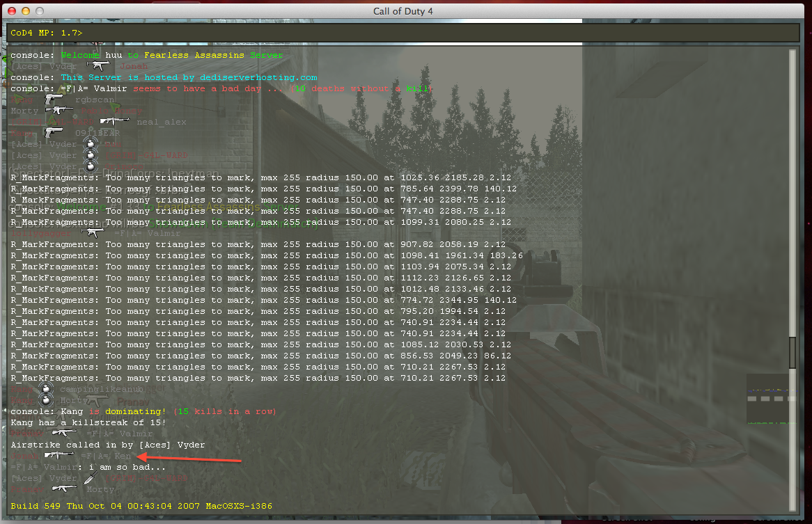Screen dimensions: 812x524
Task: Click the R_MarkFragments line ending 1085.12 2030.53 2.12
Action: click(x=261, y=344)
